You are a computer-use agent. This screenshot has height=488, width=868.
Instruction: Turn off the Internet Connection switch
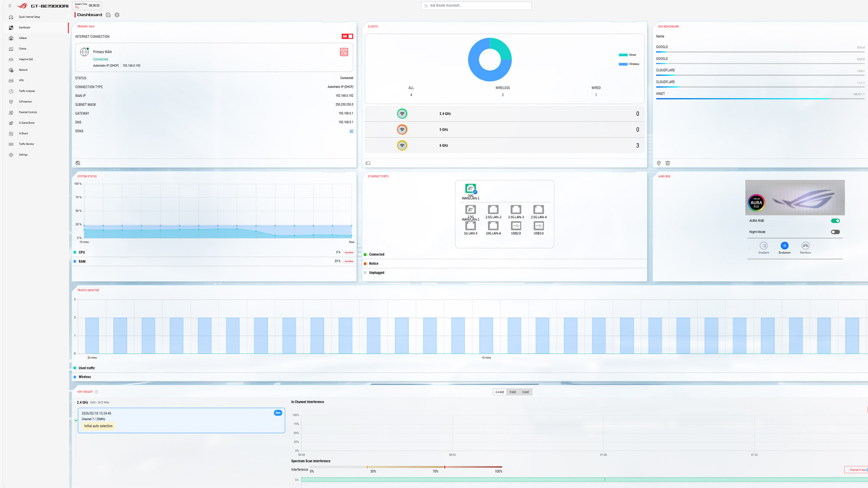click(347, 36)
